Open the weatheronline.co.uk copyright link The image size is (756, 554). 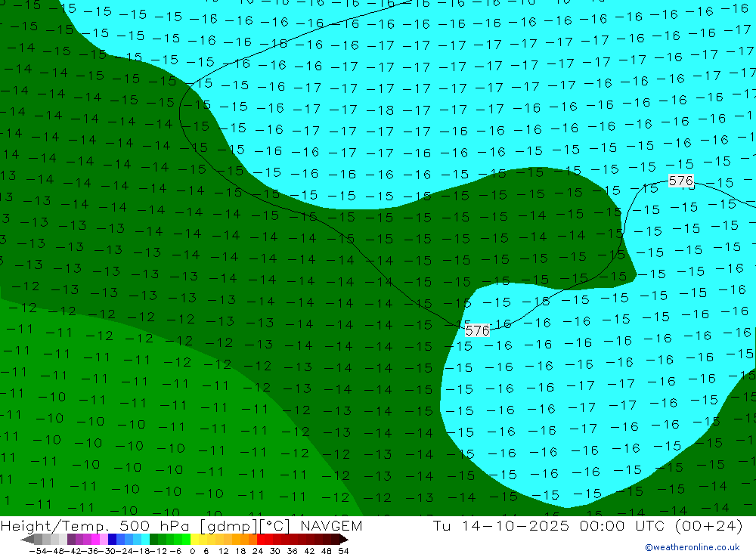pyautogui.click(x=692, y=547)
